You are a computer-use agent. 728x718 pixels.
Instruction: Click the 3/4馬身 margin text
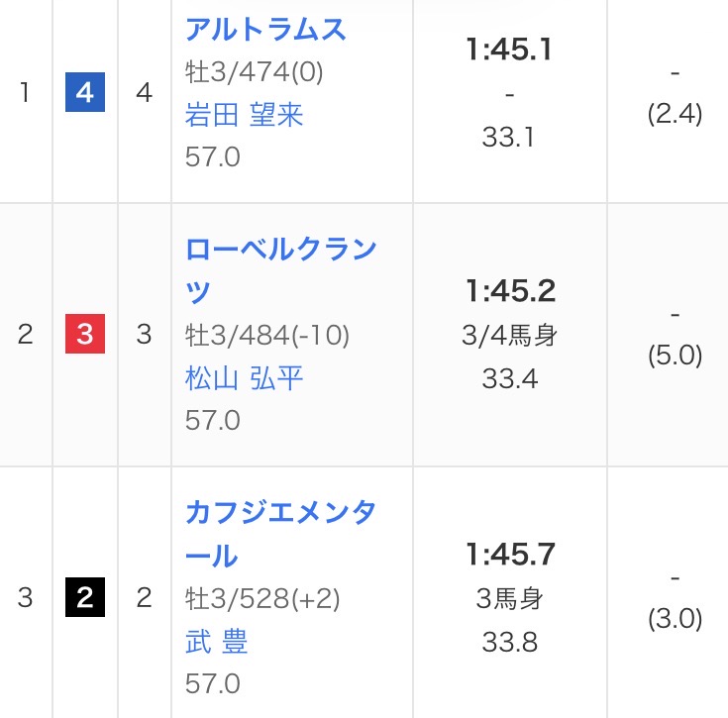(509, 336)
